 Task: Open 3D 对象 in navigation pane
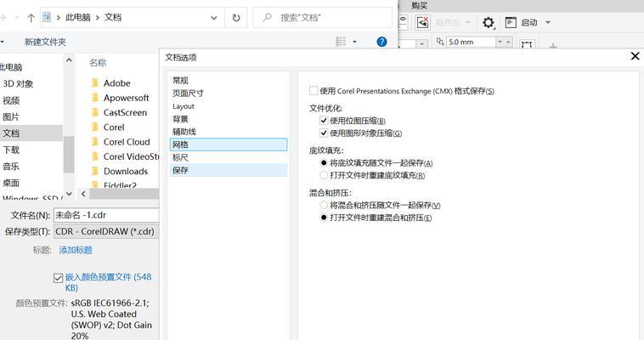coord(18,84)
